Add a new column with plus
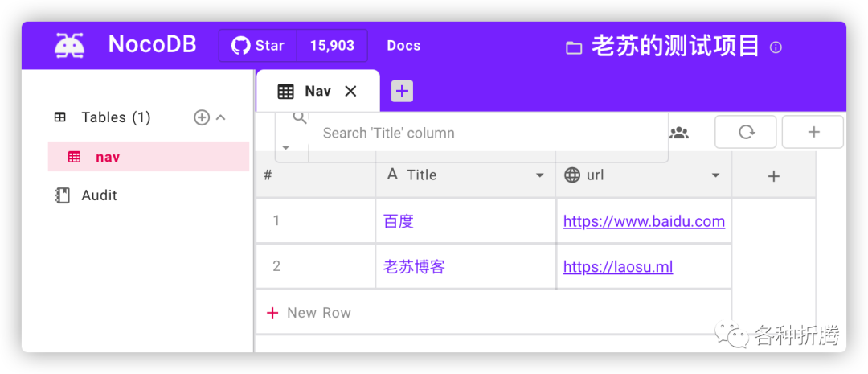 tap(774, 176)
